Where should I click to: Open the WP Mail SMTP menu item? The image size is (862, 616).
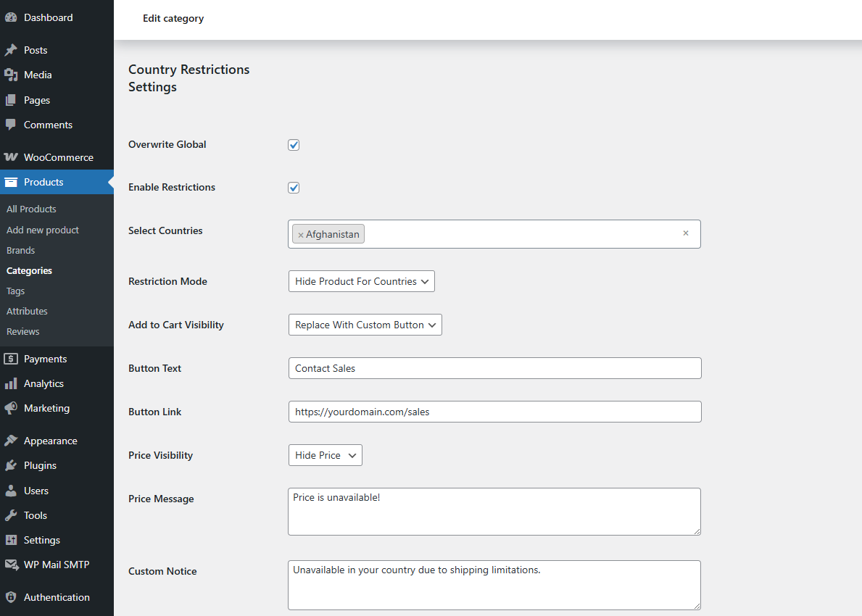point(57,565)
